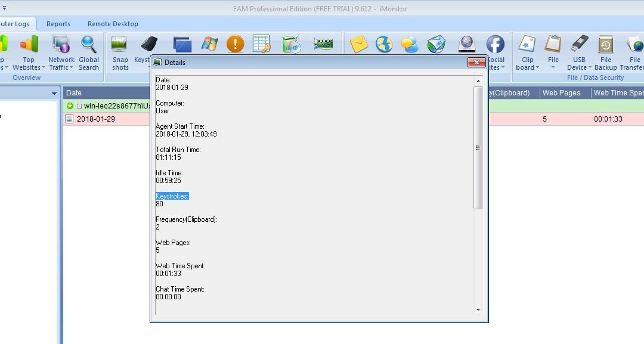The height and width of the screenshot is (344, 644).
Task: Open the Keystrokes keyboard icon
Action: tap(149, 44)
